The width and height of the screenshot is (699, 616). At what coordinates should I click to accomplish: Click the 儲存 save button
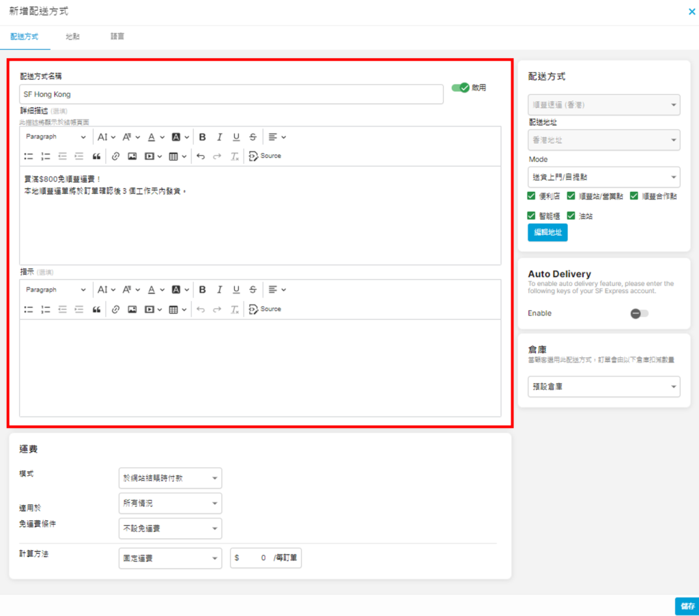tap(687, 606)
